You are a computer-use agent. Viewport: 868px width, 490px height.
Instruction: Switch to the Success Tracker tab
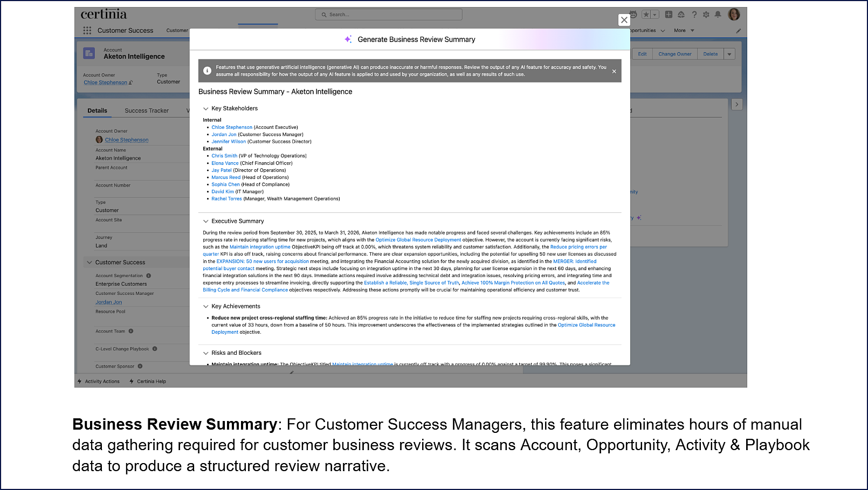[147, 111]
